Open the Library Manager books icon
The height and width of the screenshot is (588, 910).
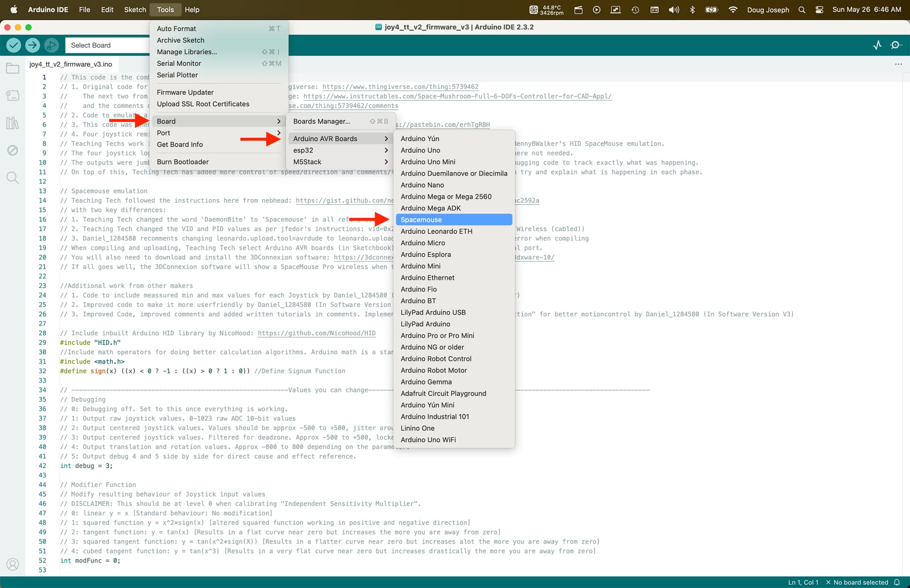pos(13,123)
